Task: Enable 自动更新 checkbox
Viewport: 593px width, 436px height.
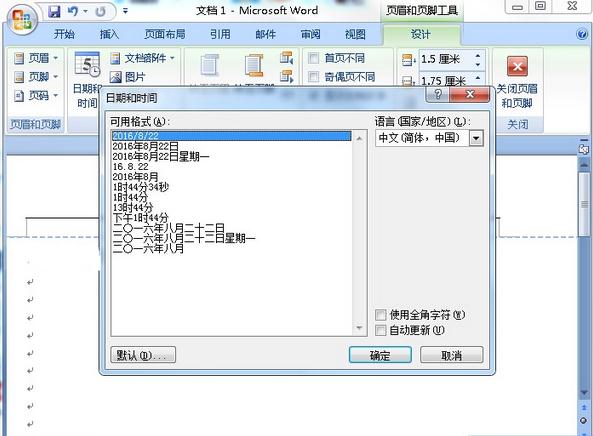Action: (380, 330)
